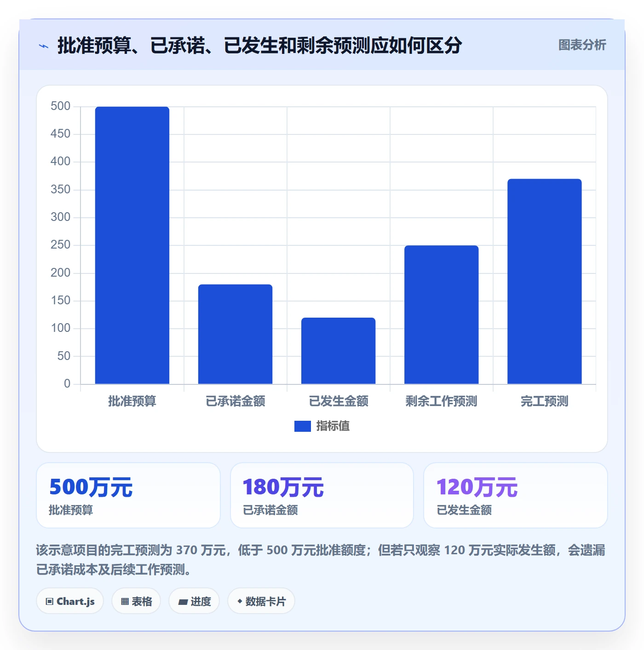644x650 pixels.
Task: Click the 已承诺金额 bar in the chart
Action: [235, 334]
